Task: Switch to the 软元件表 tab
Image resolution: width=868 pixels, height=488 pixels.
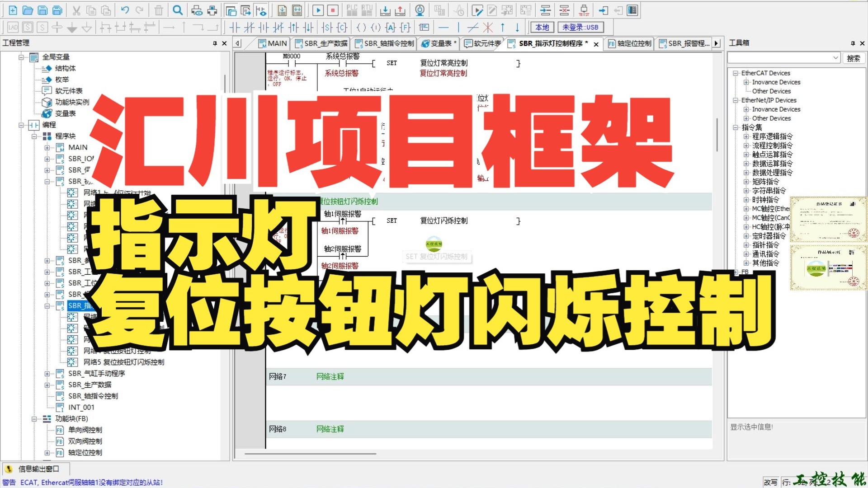Action: 483,43
